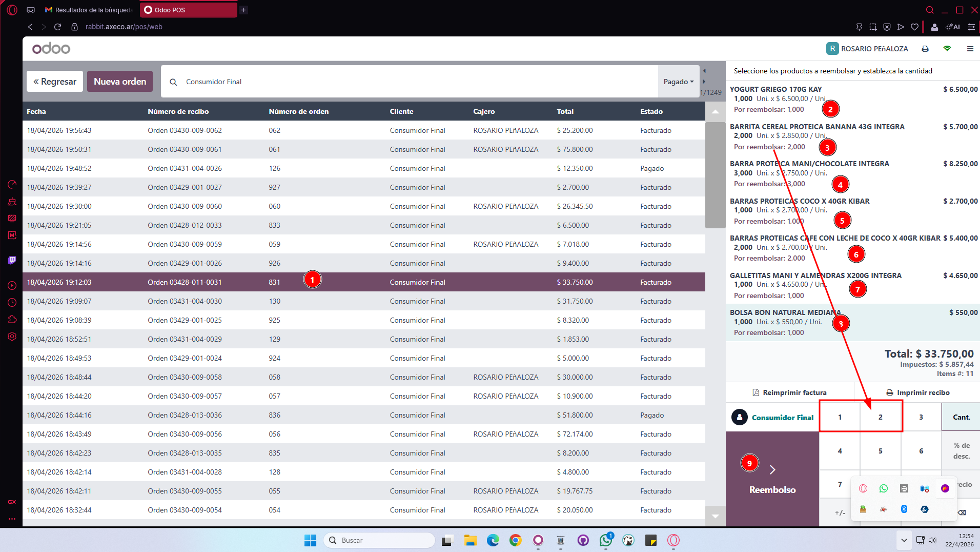
Task: Click the Nueva orden button
Action: click(120, 82)
